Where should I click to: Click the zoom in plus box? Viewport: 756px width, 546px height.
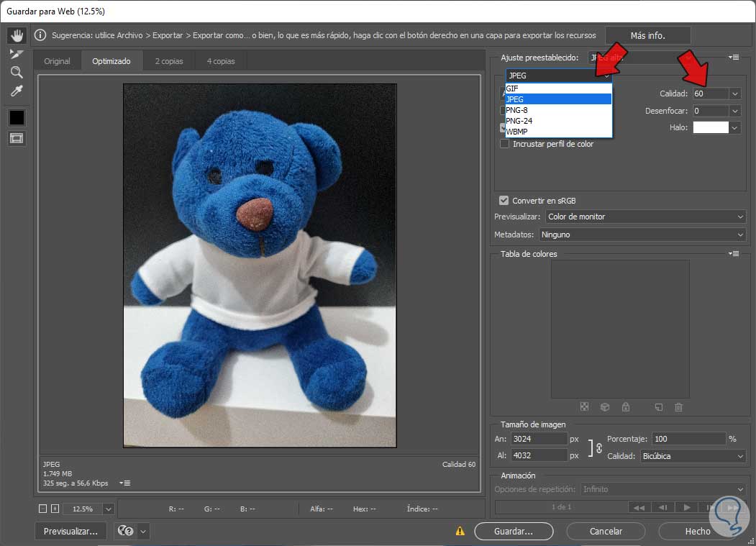(x=55, y=509)
